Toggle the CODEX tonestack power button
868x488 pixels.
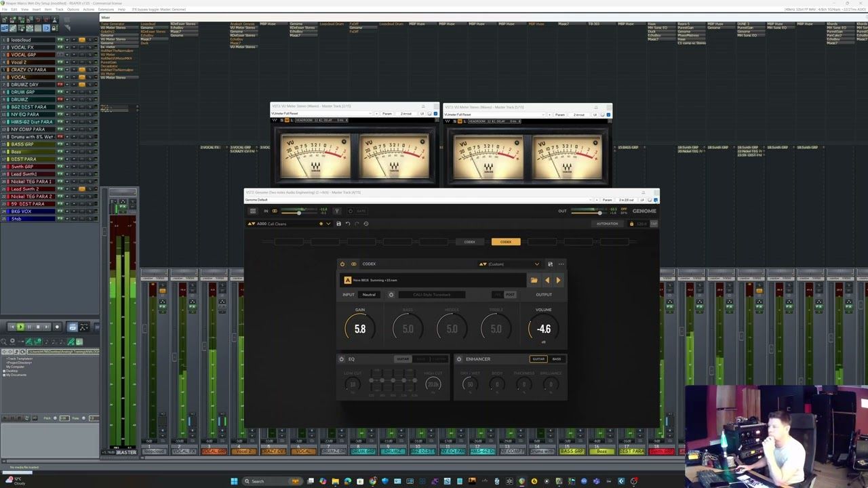point(391,295)
